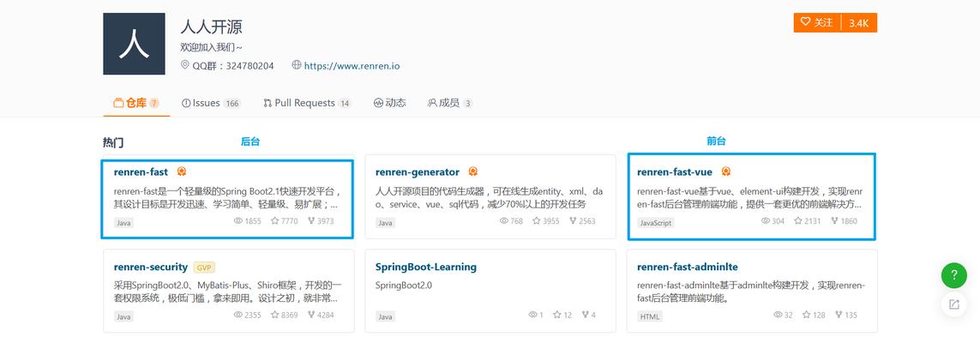The height and width of the screenshot is (343, 980).
Task: Click the 热门 section heading
Action: pos(113,142)
